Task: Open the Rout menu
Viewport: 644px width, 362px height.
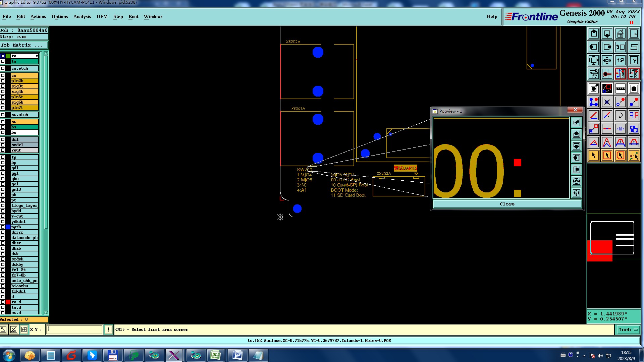Action: coord(133,16)
